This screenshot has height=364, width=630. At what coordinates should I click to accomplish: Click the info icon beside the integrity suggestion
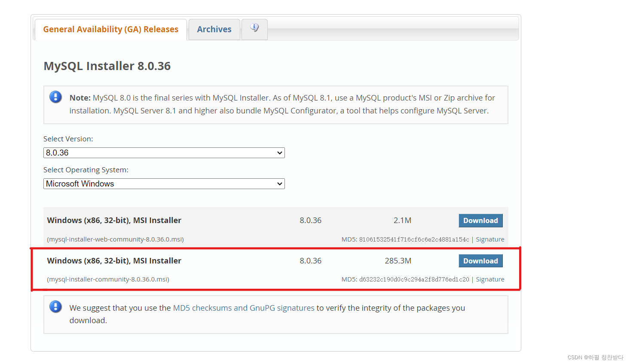pos(55,306)
